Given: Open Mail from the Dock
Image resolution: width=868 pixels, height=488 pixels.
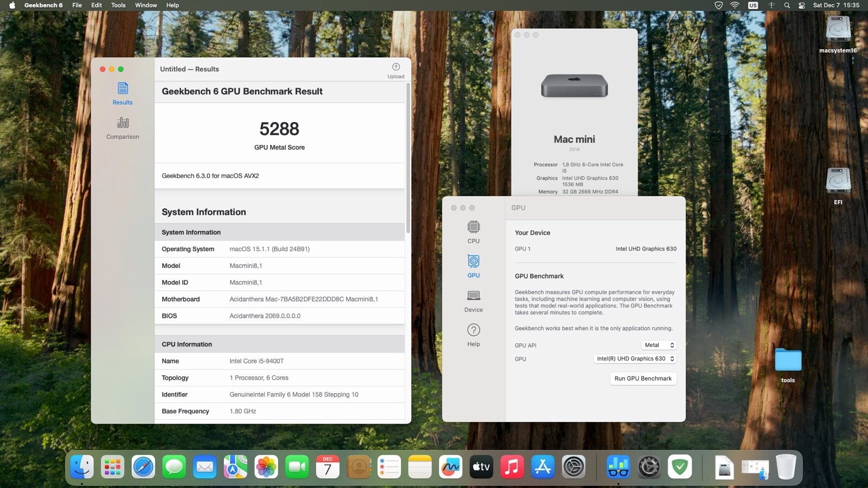Looking at the screenshot, I should (205, 467).
